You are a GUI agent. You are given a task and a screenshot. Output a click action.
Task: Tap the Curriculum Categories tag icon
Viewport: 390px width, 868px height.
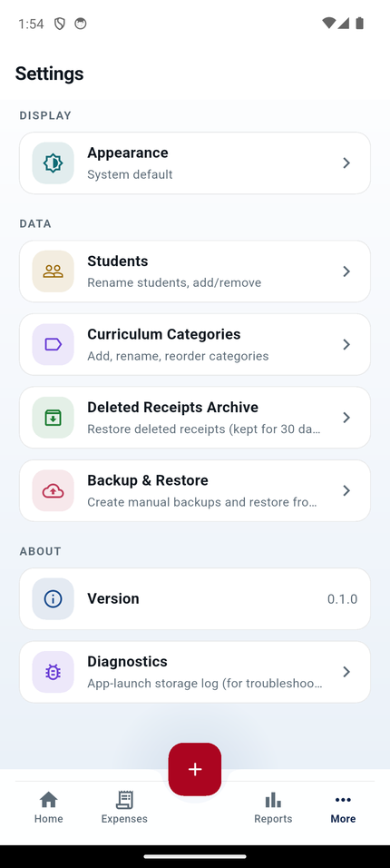54,344
